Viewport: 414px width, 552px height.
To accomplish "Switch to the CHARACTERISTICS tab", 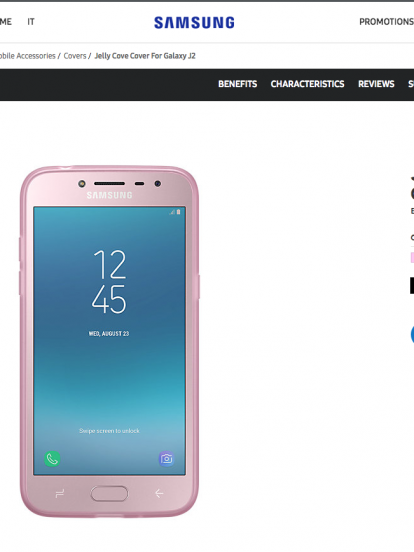I will [307, 84].
